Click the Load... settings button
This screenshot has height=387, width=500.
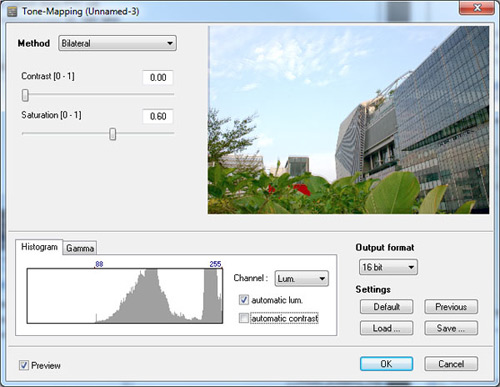coord(386,328)
